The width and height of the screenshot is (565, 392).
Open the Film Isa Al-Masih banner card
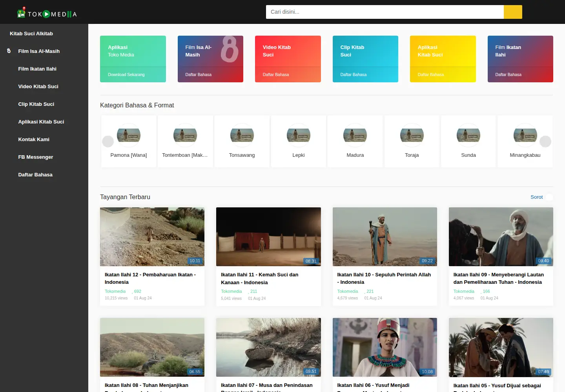point(210,51)
